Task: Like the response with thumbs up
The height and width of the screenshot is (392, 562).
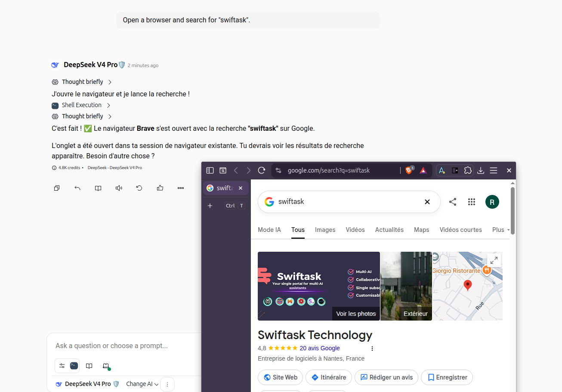Action: tap(160, 188)
